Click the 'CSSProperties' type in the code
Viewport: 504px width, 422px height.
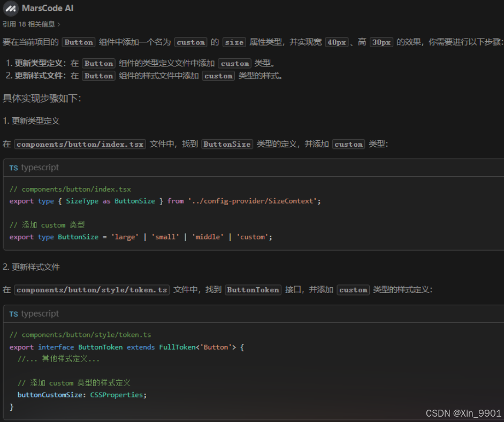tap(116, 395)
